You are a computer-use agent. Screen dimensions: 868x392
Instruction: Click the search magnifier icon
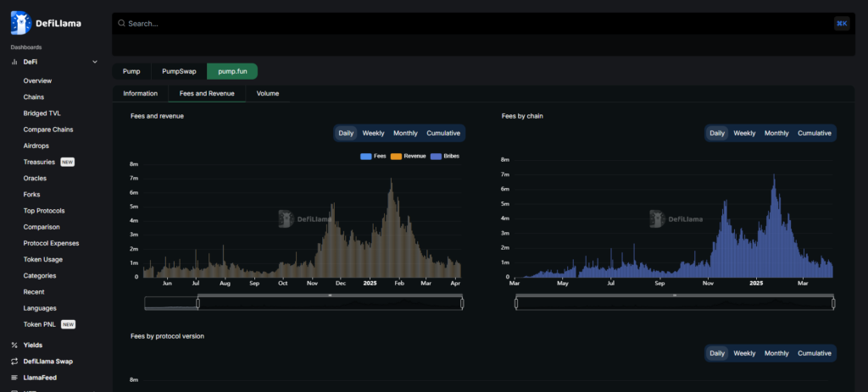122,24
